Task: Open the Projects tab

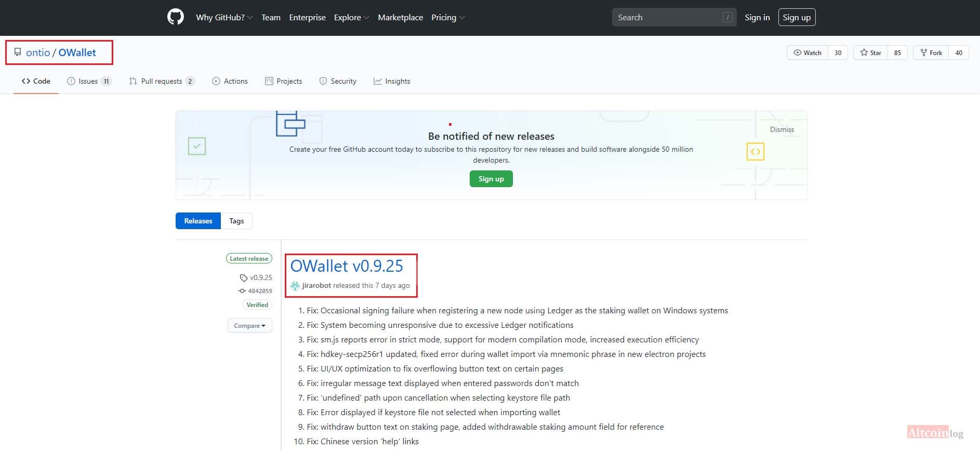Action: click(283, 81)
